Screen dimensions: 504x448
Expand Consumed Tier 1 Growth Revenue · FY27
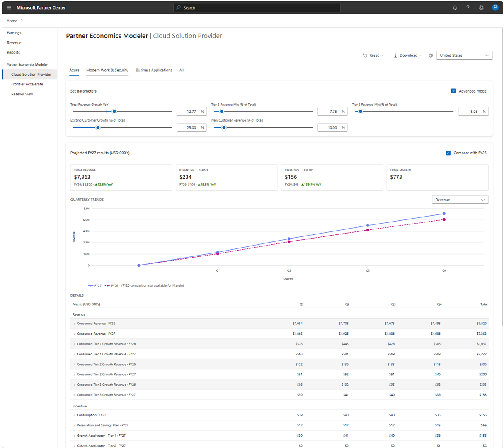(74, 354)
